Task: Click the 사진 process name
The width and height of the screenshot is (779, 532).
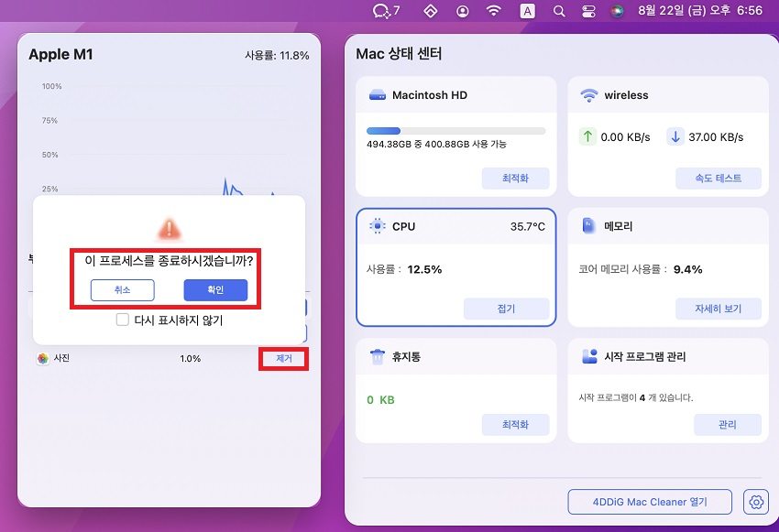Action: tap(61, 358)
